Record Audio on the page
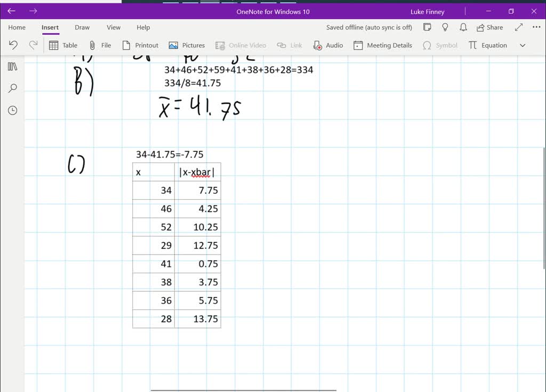Viewport: 546px width, 392px height. (328, 45)
